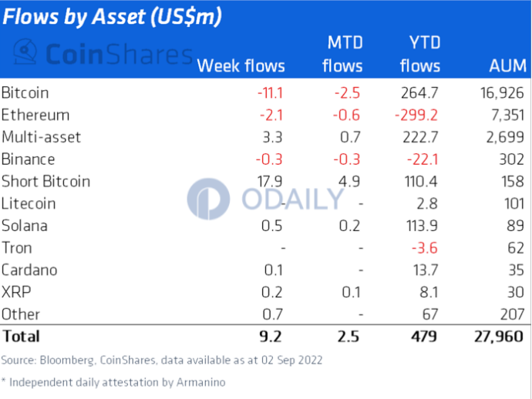The image size is (532, 399).
Task: Click the XRP row label
Action: 15,293
